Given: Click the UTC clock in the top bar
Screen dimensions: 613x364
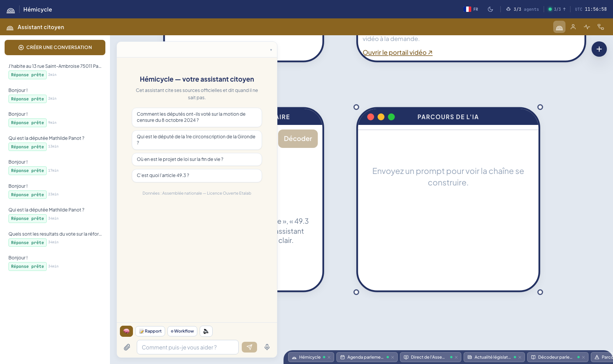Looking at the screenshot, I should tap(591, 9).
